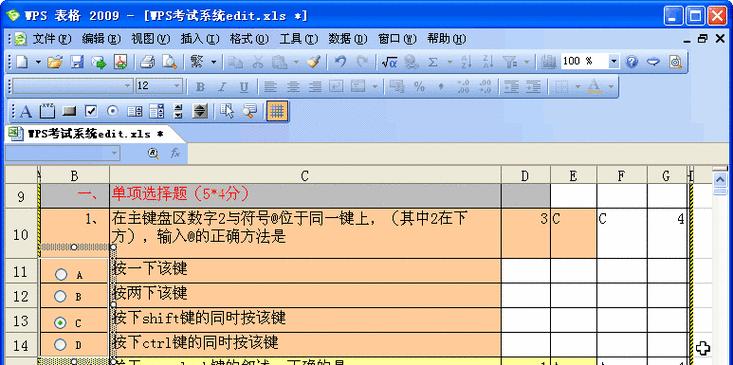Click the Format Painter brush icon
This screenshot has width=733, height=365.
point(314,62)
